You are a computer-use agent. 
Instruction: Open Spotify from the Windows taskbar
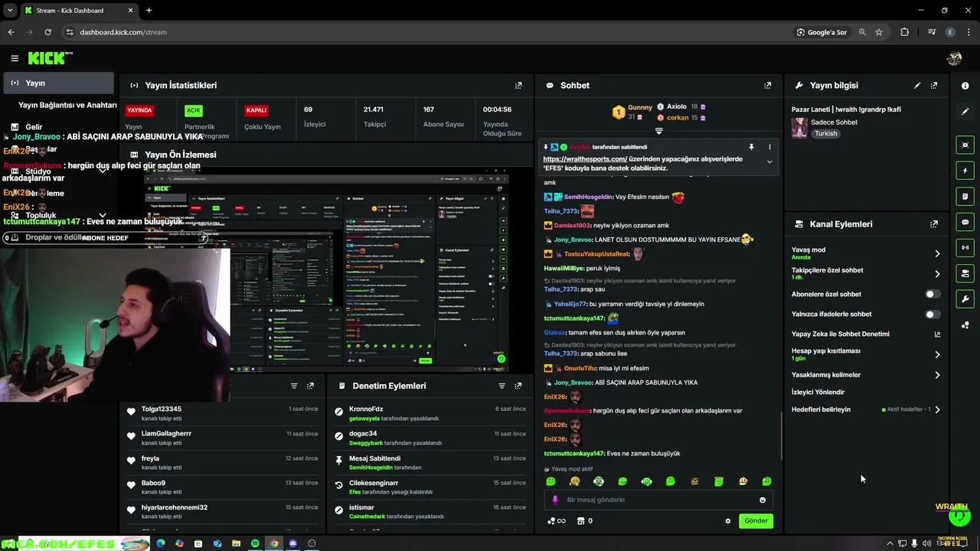pos(255,543)
